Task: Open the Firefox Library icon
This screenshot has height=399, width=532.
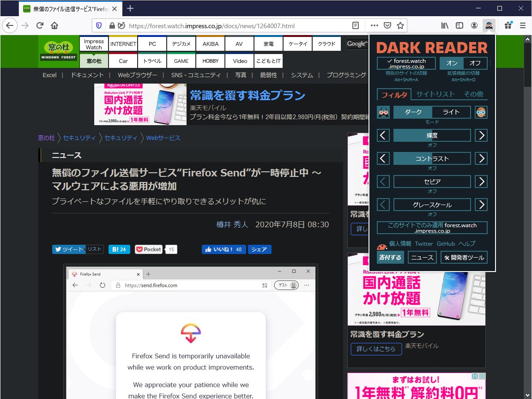Action: click(445, 25)
